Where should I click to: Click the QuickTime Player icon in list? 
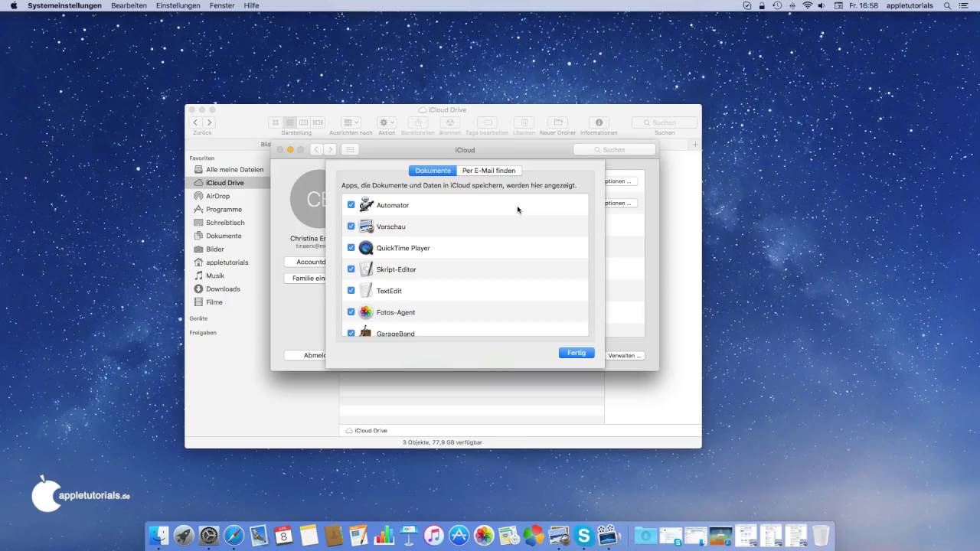pos(366,248)
